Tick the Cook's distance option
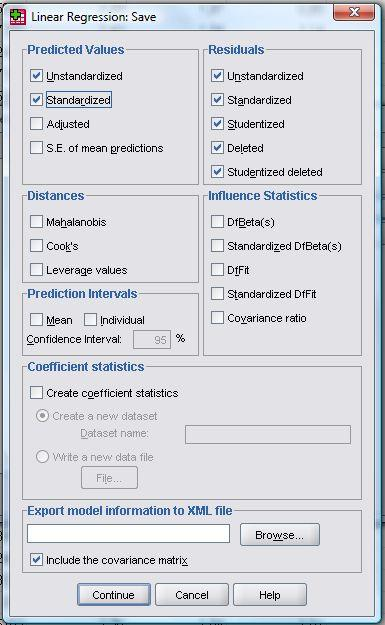Screen dimensions: 385x625 click(x=36, y=246)
